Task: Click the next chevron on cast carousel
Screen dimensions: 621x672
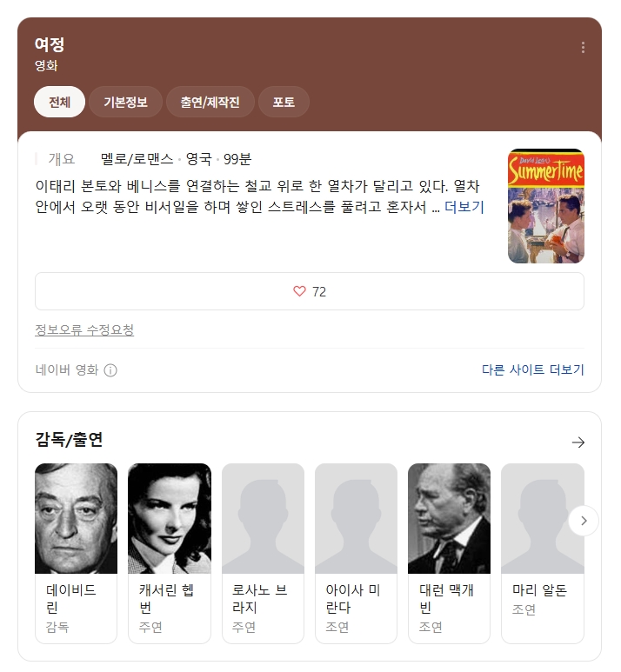Action: coord(584,521)
